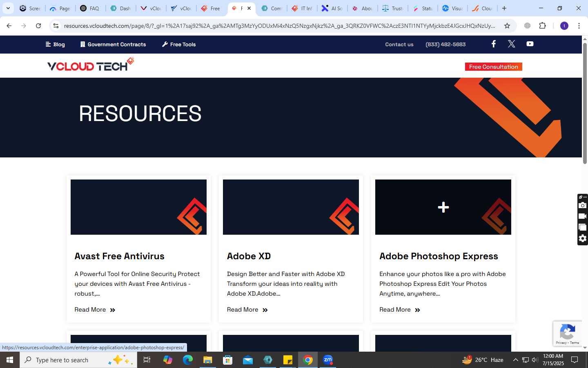This screenshot has width=588, height=368.
Task: Click the page vertical scrollbar thumb
Action: tap(585, 103)
